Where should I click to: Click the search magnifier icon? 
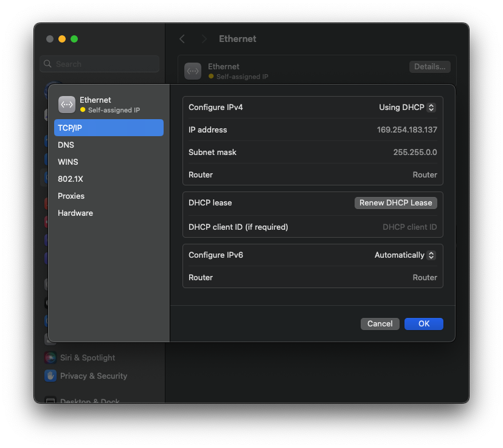click(x=47, y=64)
